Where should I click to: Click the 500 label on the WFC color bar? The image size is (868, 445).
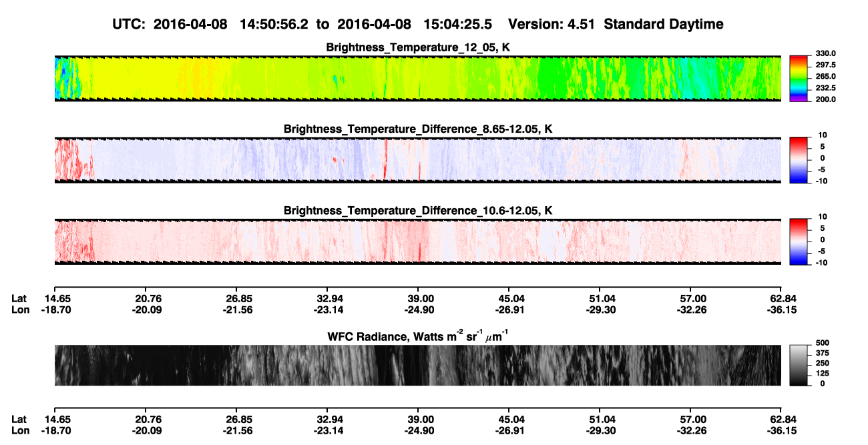coord(823,343)
